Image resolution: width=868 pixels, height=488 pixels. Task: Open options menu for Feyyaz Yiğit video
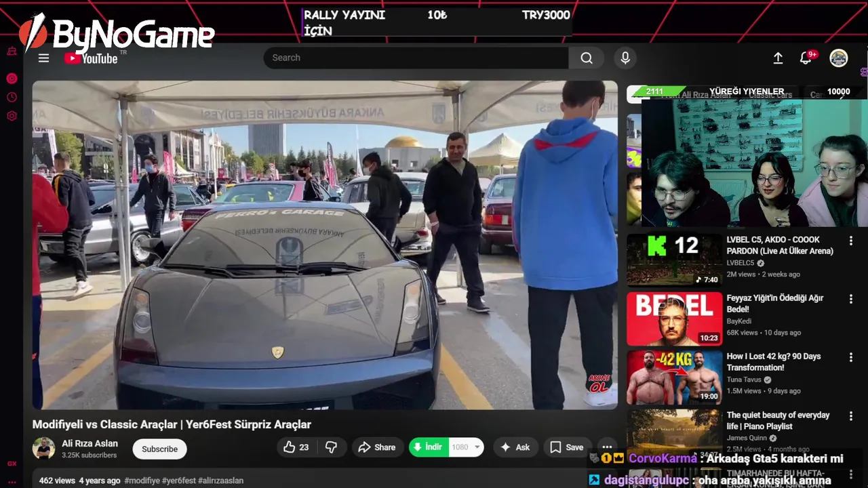tap(850, 299)
